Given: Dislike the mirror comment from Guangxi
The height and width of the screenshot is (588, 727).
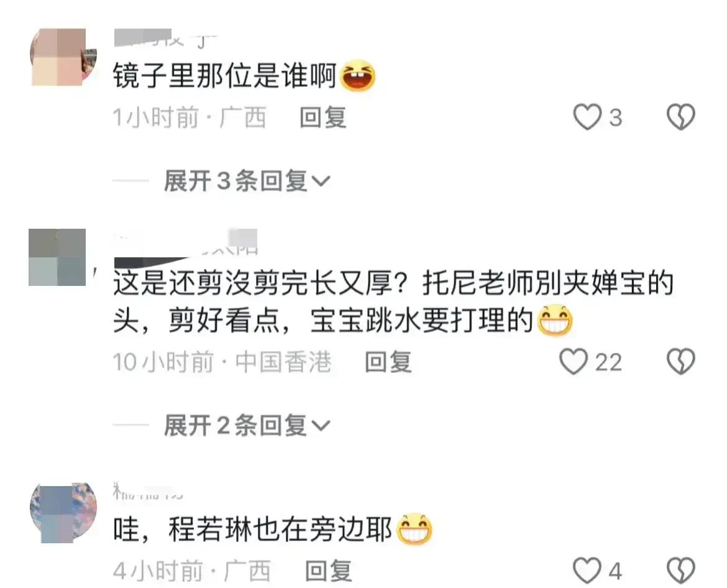Looking at the screenshot, I should pos(680,117).
